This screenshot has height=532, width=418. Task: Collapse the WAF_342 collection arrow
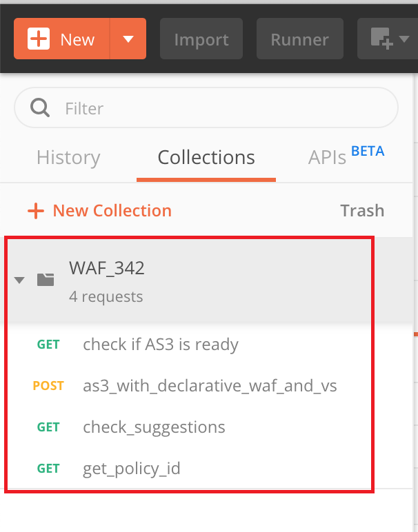click(19, 280)
